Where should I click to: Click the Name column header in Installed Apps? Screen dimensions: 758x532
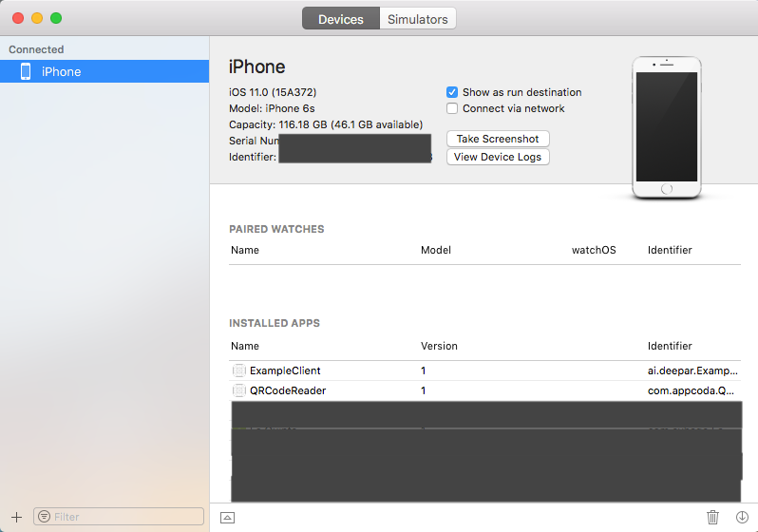pyautogui.click(x=245, y=346)
